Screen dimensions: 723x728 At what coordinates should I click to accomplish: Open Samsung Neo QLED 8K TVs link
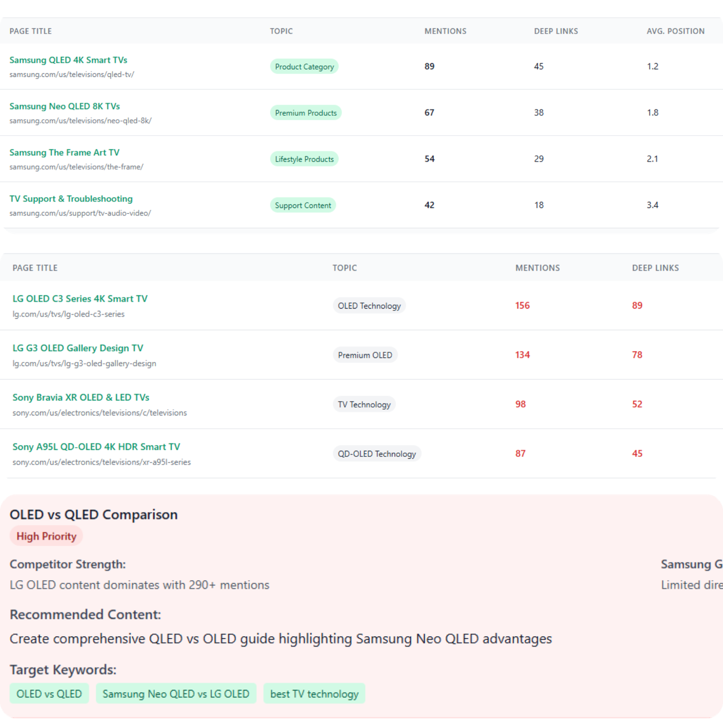tap(65, 106)
